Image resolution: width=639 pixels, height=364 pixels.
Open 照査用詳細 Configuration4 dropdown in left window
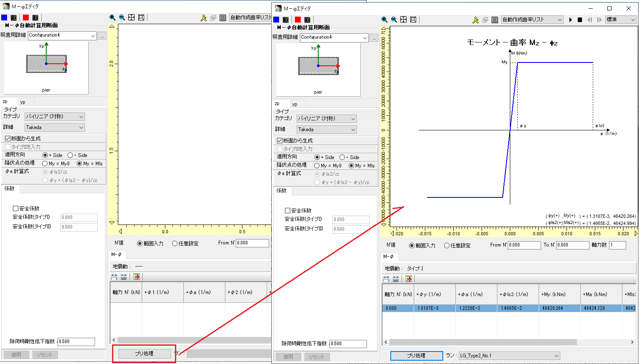point(62,35)
